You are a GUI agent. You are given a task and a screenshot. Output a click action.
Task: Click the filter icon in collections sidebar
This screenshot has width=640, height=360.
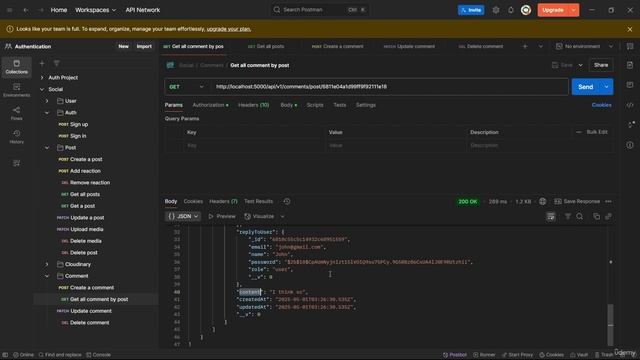click(x=56, y=63)
